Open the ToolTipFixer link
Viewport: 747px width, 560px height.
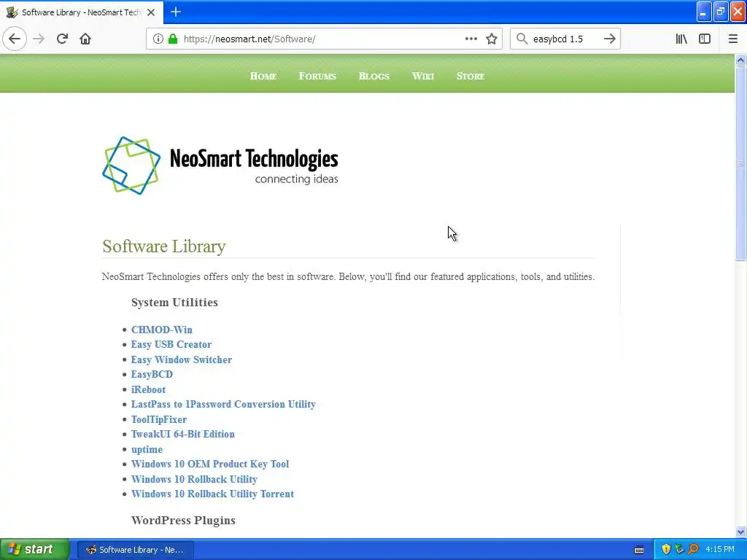point(159,419)
